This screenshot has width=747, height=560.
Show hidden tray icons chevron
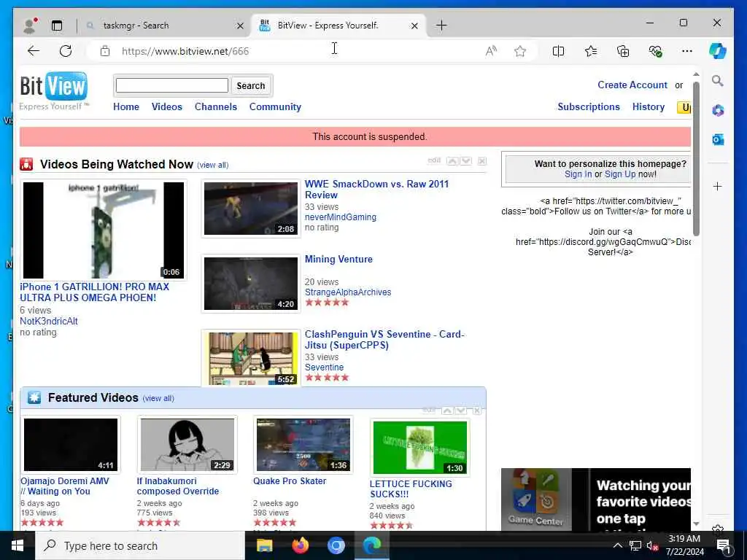pos(617,545)
